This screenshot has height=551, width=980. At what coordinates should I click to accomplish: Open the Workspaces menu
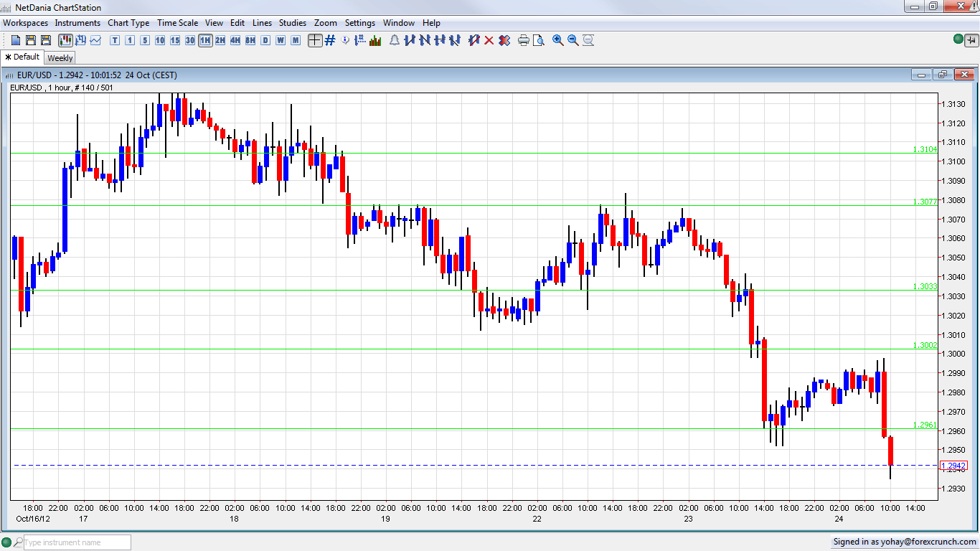pos(25,23)
